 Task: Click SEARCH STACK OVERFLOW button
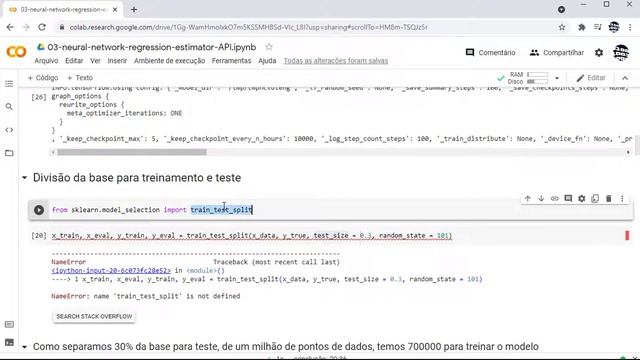pos(94,317)
